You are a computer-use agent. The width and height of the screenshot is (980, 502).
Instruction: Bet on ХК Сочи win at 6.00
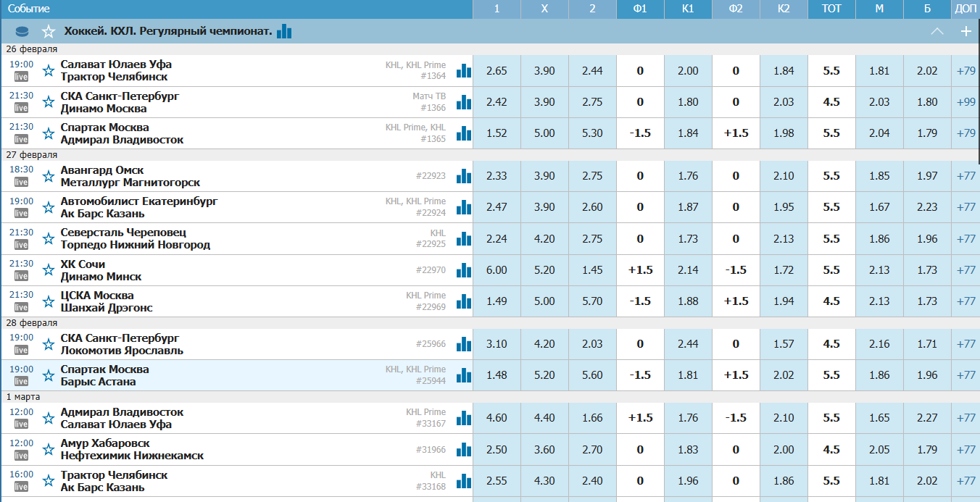[497, 270]
